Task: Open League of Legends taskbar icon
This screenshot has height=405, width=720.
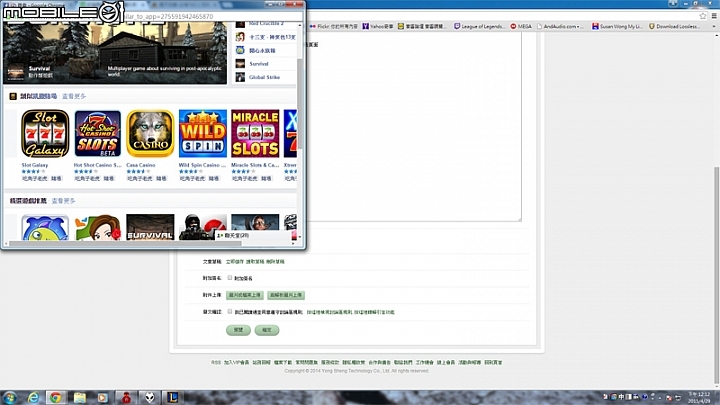Action: tap(172, 398)
